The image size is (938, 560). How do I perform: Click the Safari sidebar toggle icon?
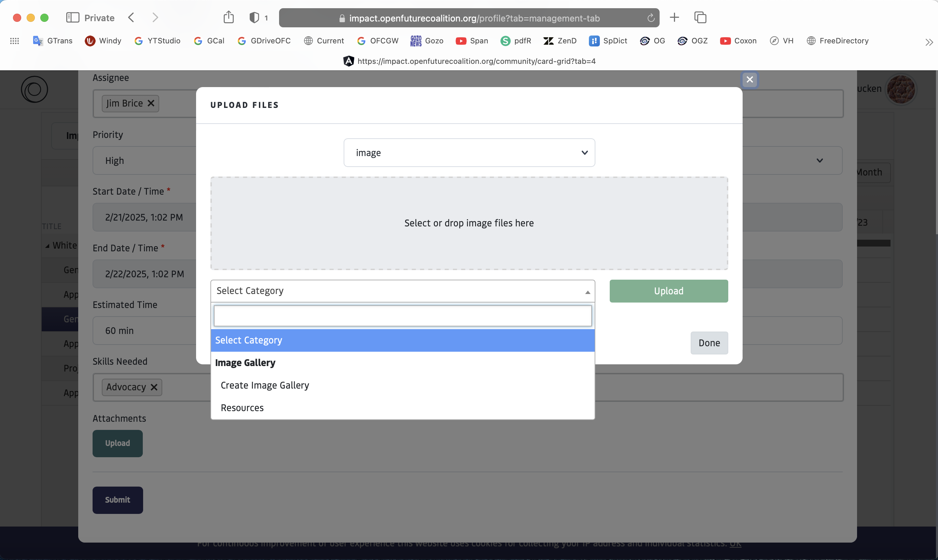pos(72,18)
